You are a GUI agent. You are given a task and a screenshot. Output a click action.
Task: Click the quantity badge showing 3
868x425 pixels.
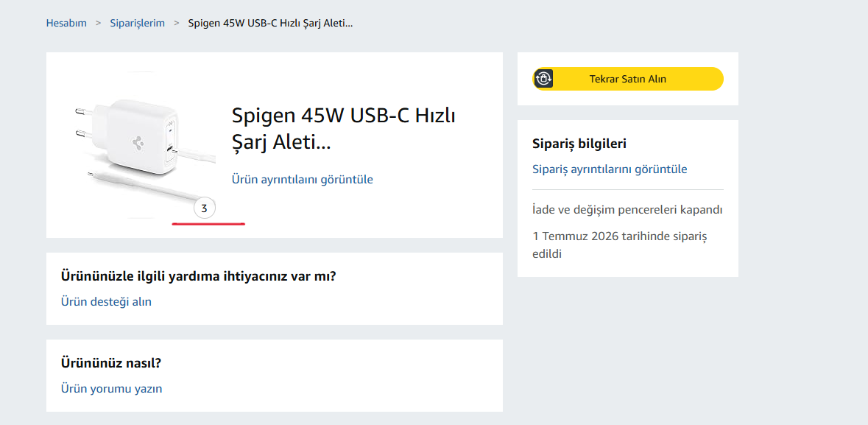click(204, 209)
